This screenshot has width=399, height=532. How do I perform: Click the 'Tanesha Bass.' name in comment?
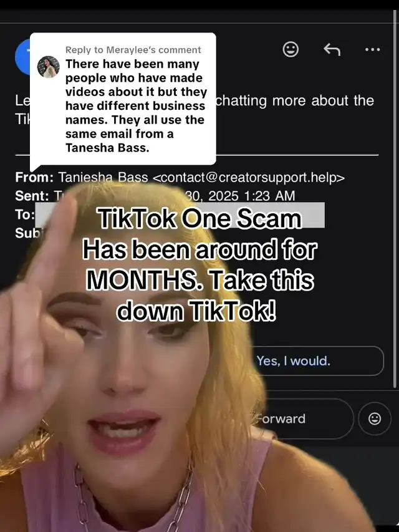pyautogui.click(x=107, y=148)
